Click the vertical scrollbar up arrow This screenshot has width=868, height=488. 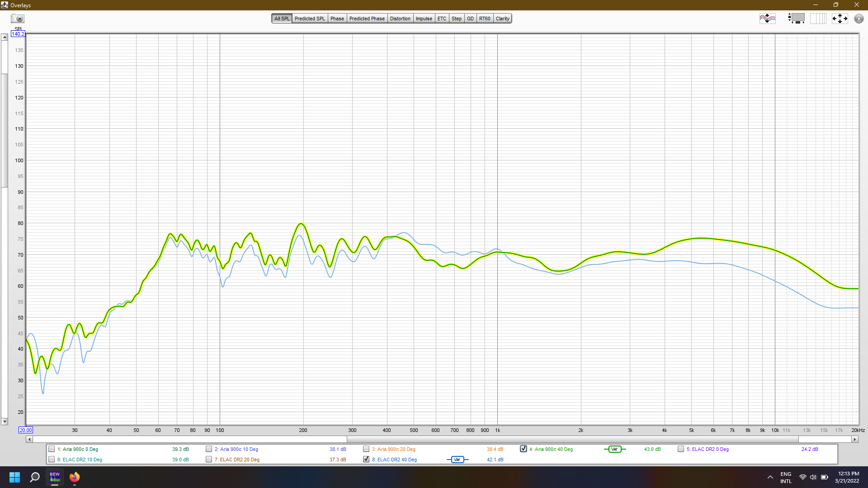[5, 37]
